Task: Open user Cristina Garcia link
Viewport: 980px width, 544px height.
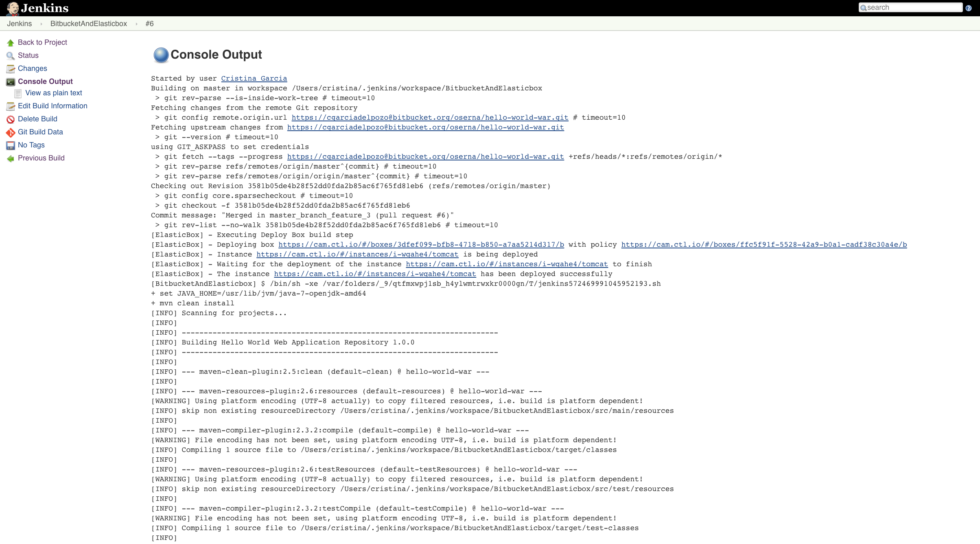Action: click(x=254, y=78)
